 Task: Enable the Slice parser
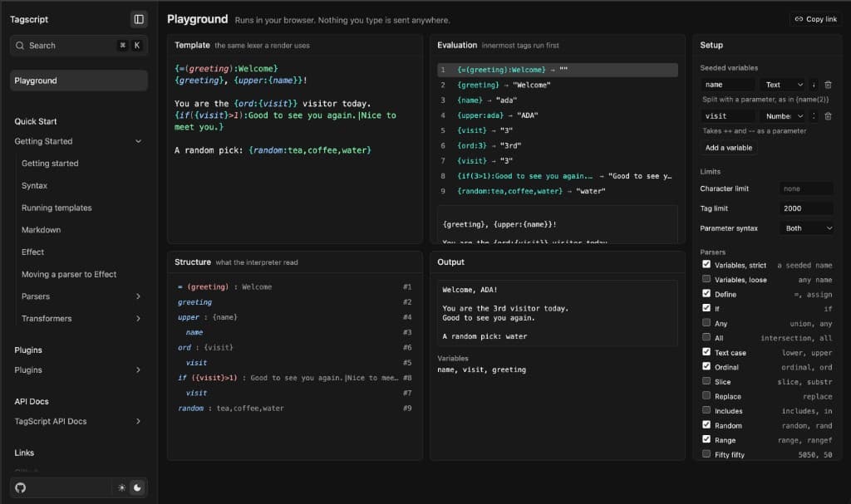(706, 381)
